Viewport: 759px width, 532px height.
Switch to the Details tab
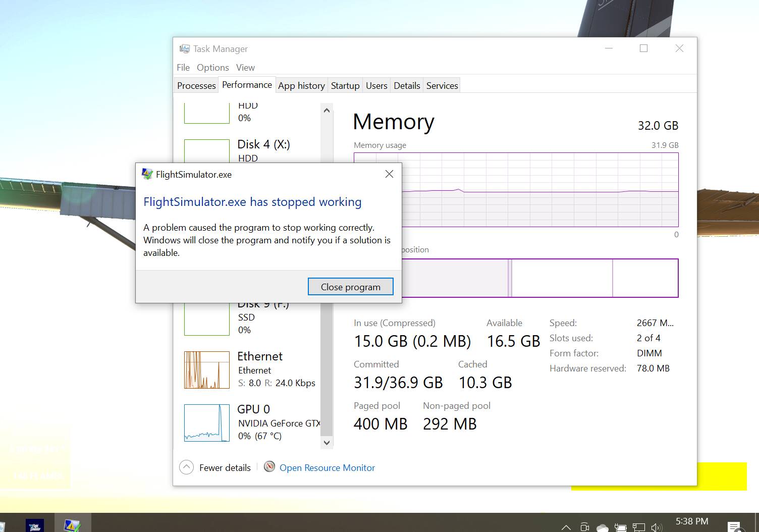pyautogui.click(x=407, y=86)
